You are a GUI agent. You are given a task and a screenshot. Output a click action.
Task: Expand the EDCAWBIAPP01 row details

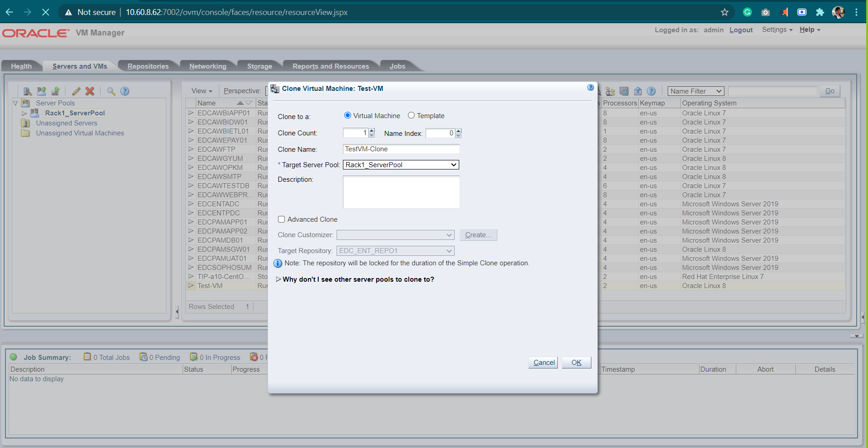click(191, 113)
